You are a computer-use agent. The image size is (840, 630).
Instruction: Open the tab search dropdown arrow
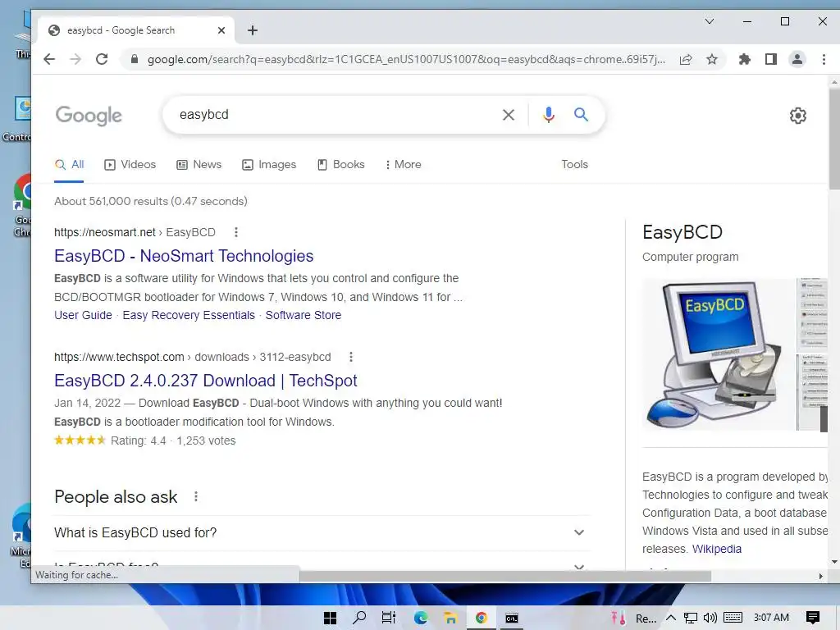[710, 21]
